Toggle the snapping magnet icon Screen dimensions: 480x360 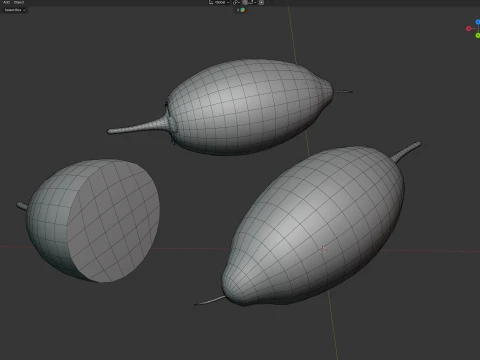tap(245, 2)
